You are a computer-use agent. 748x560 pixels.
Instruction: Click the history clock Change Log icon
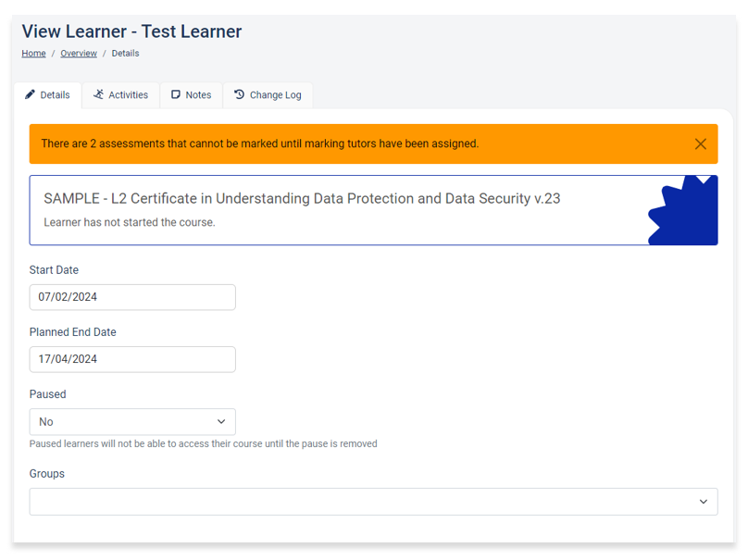point(239,94)
